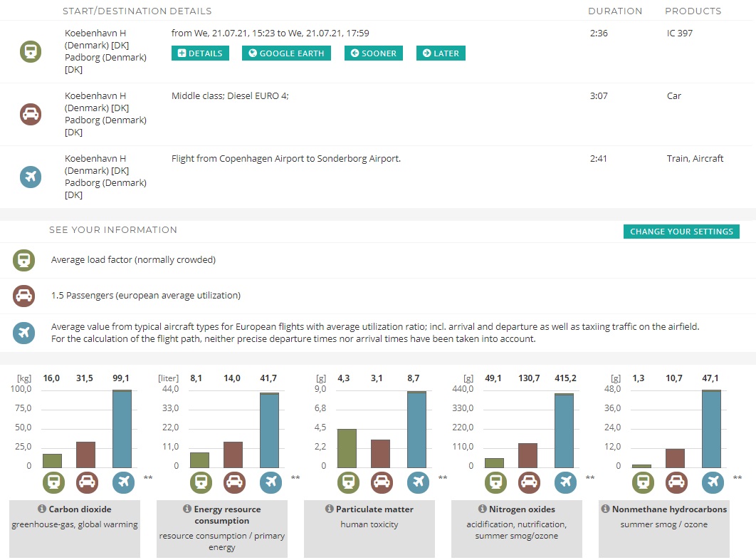
Task: Show a LATER train connection
Action: pos(441,53)
